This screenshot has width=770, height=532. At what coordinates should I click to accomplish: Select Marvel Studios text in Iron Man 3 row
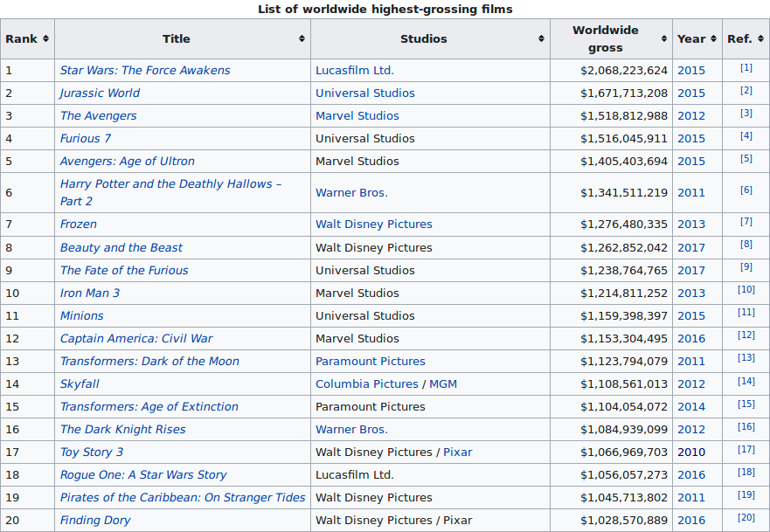(357, 293)
